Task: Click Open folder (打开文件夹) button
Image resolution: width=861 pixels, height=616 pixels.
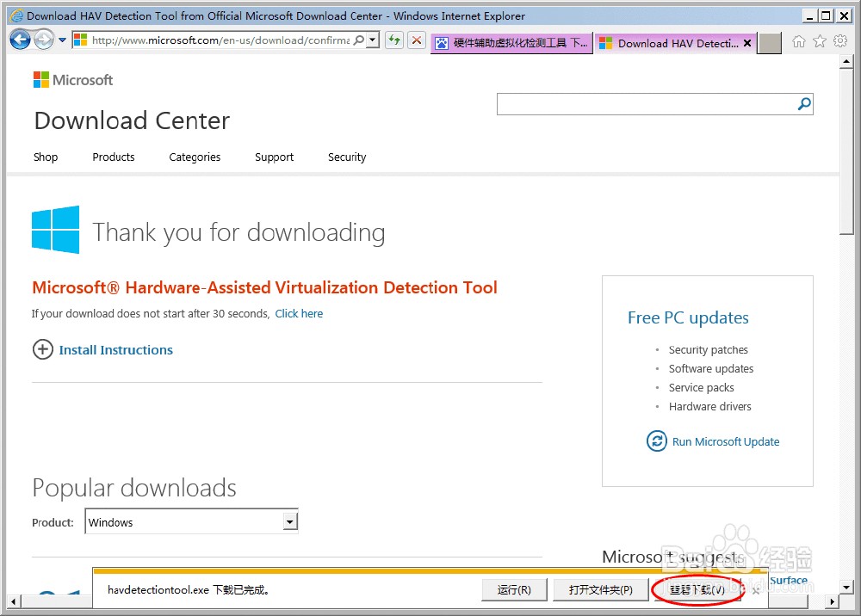Action: (601, 589)
